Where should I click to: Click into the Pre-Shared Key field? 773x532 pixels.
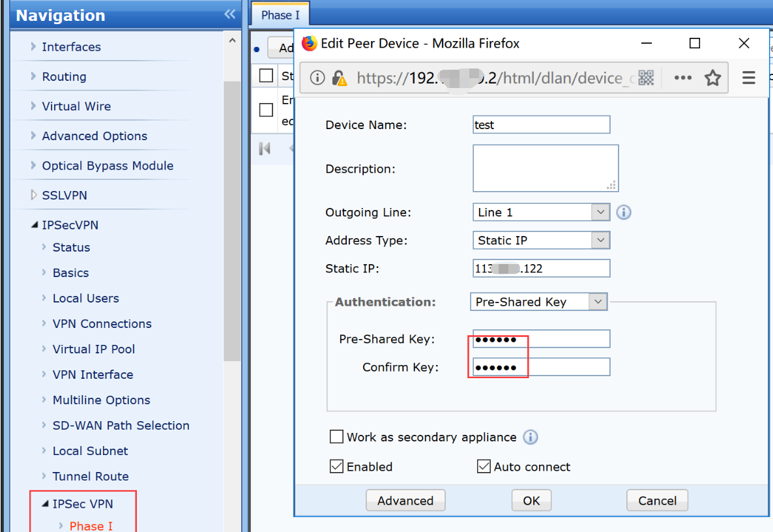541,339
